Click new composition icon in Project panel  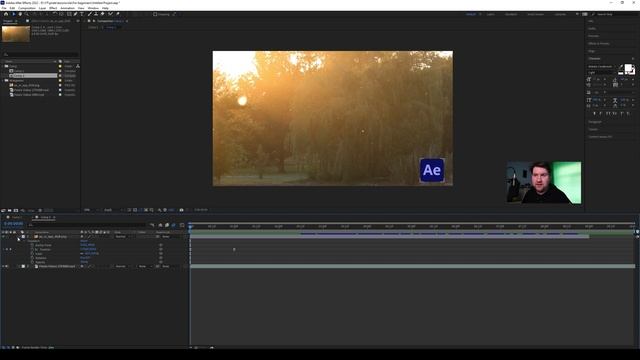(16, 210)
